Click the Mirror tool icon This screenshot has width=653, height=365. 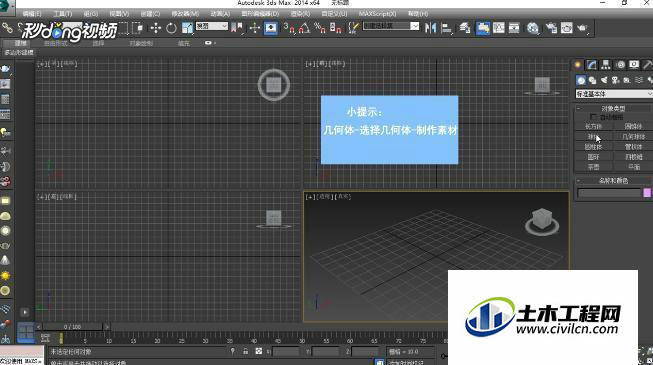[431, 28]
